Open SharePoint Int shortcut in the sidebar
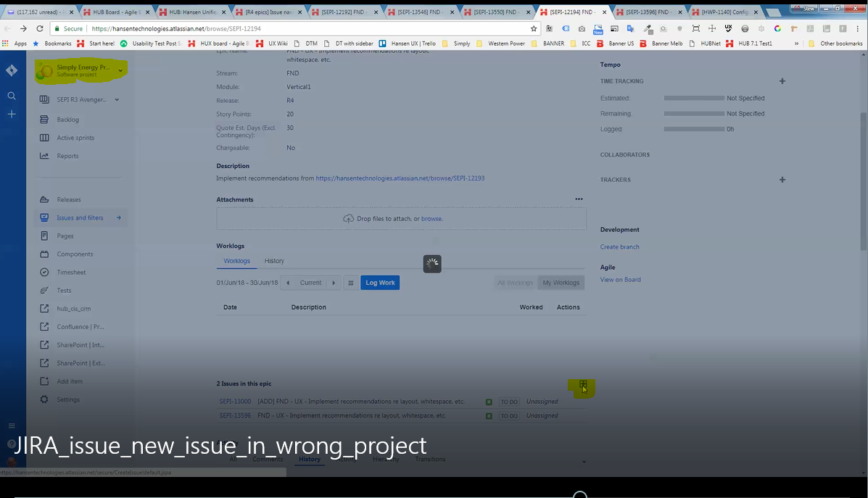The image size is (868, 498). (x=80, y=345)
